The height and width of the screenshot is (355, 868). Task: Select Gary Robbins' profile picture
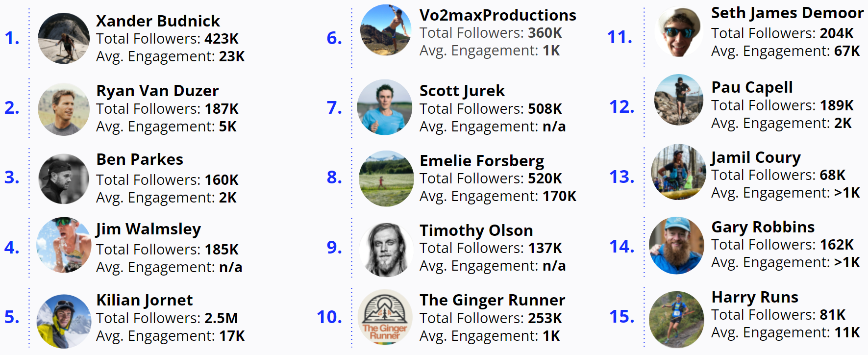pyautogui.click(x=677, y=245)
